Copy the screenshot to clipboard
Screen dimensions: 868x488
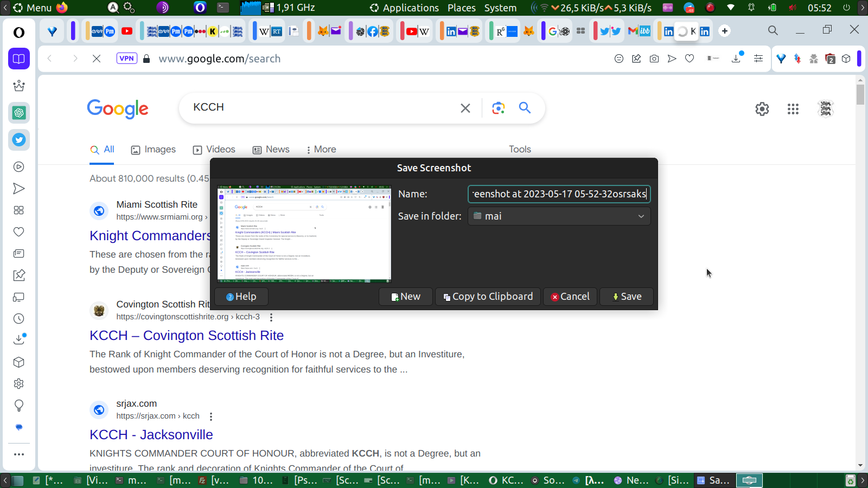tap(488, 297)
